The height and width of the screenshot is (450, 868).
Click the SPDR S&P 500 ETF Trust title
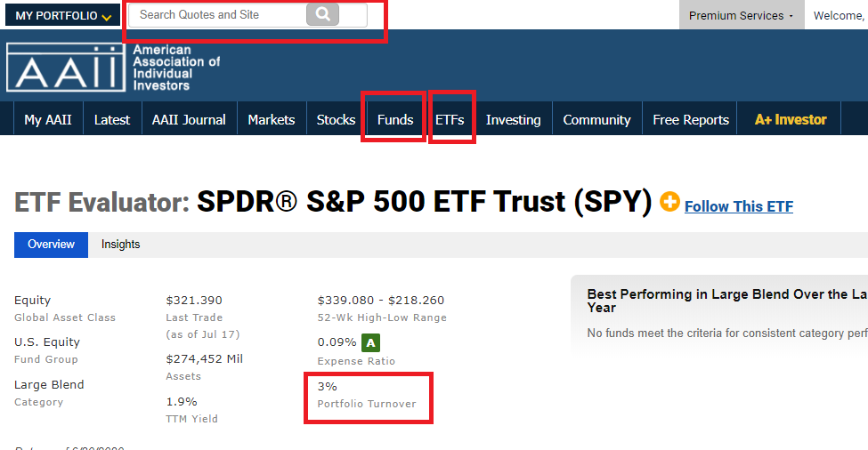pos(424,201)
